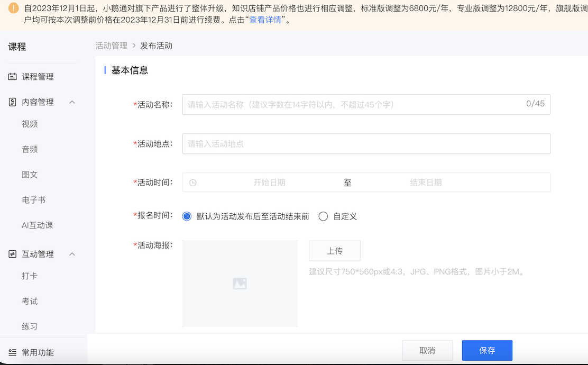Click the image placeholder icon in poster area
The image size is (588, 365).
tap(240, 284)
